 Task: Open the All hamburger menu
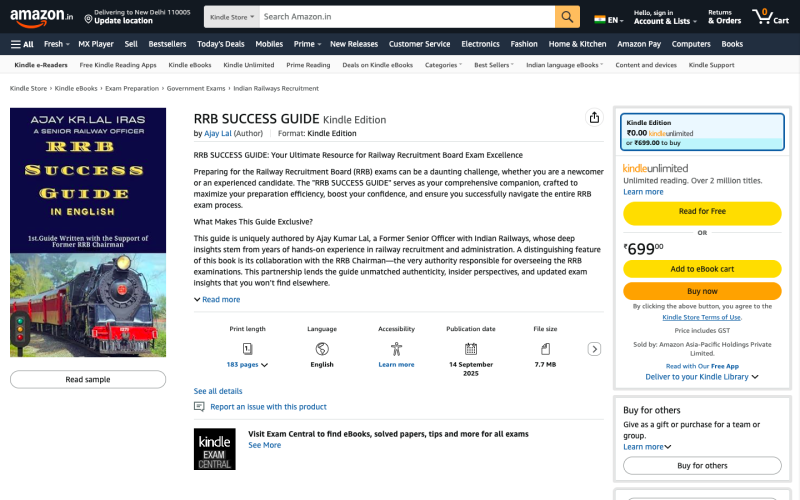tap(22, 44)
